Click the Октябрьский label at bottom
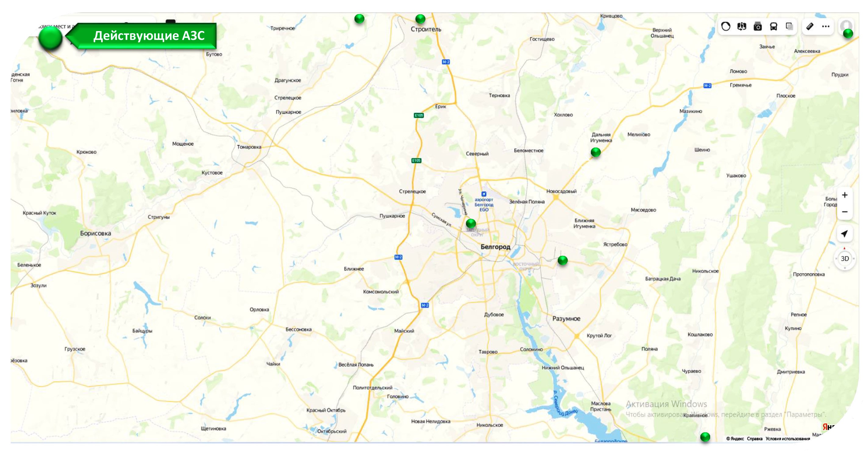 332,431
